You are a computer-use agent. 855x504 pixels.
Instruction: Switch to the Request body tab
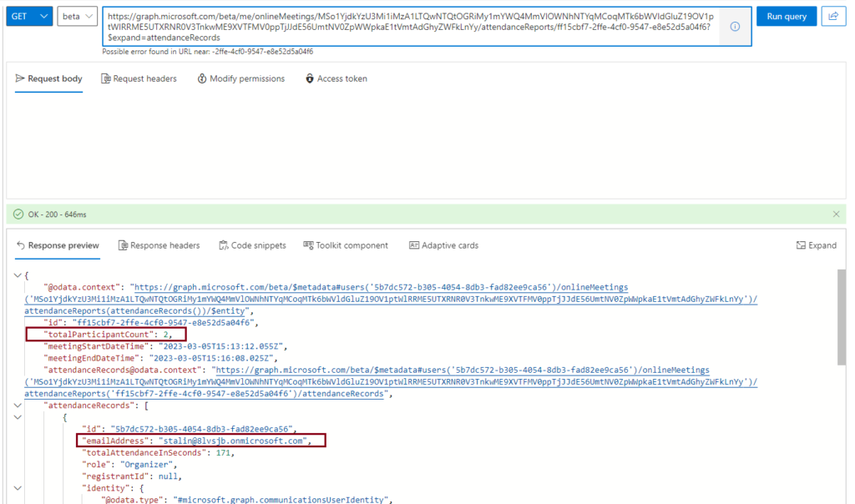pos(49,78)
